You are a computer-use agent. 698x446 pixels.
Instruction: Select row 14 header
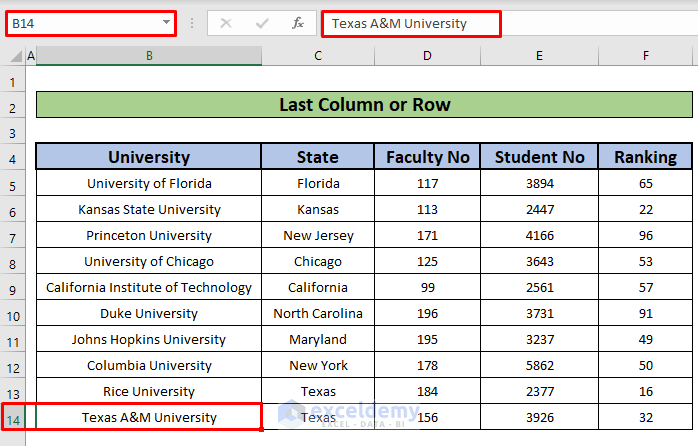(14, 418)
